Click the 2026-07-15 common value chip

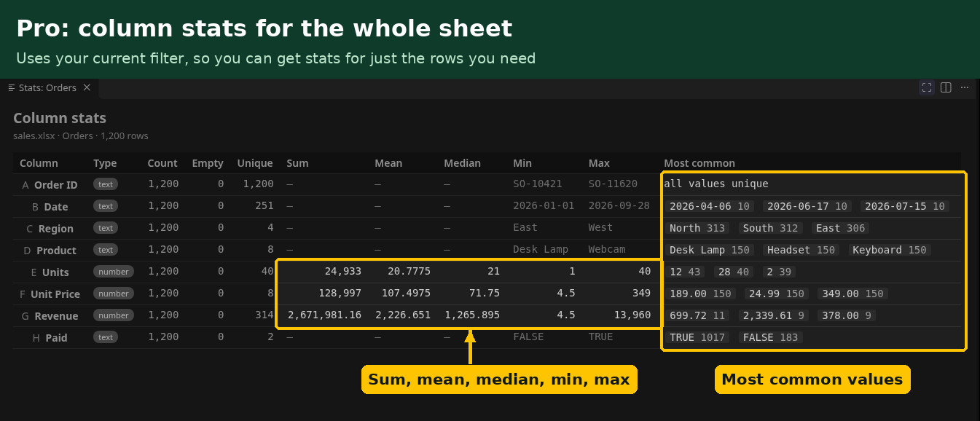[904, 206]
